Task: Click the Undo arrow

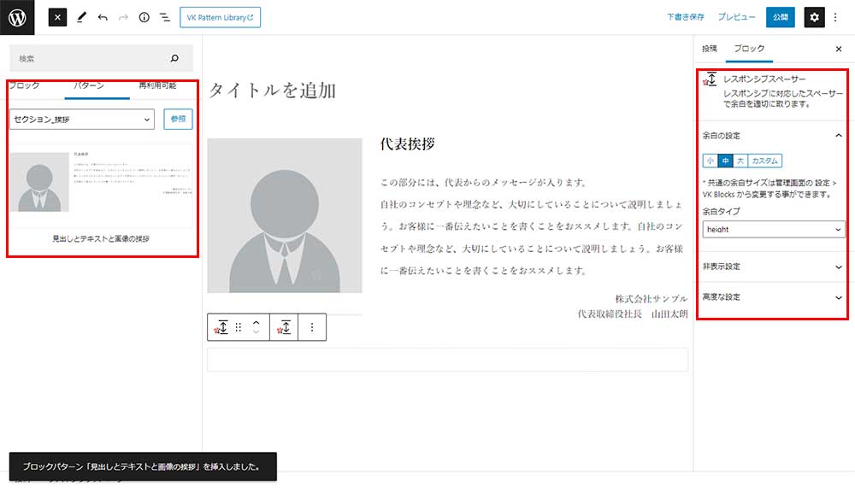Action: coord(103,17)
